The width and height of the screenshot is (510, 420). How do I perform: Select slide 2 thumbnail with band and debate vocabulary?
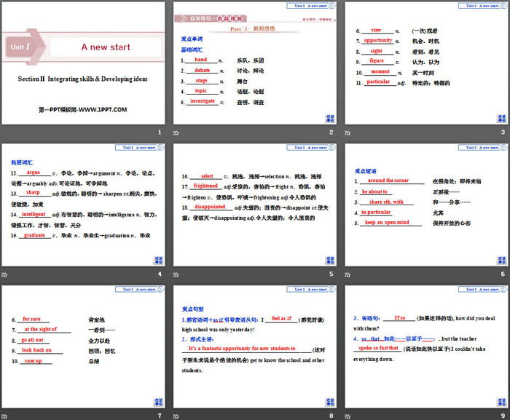click(255, 63)
